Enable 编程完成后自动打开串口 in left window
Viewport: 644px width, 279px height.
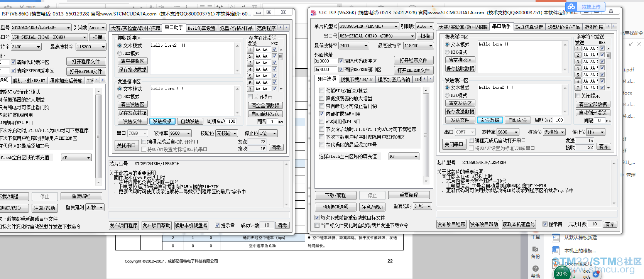(x=144, y=142)
